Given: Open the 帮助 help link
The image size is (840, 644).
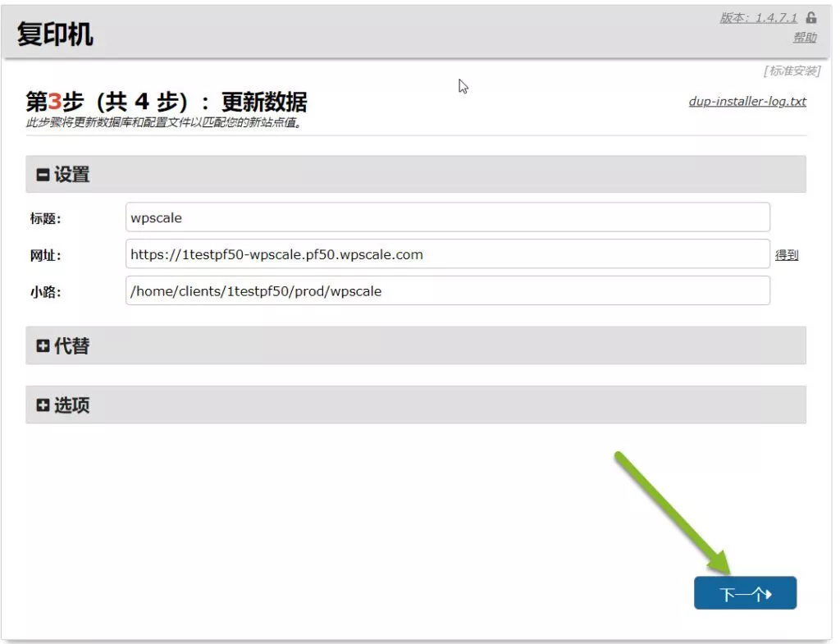Looking at the screenshot, I should 805,38.
